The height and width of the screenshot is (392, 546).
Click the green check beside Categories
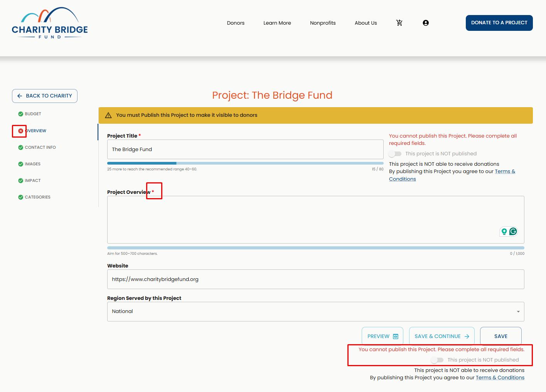click(x=21, y=197)
